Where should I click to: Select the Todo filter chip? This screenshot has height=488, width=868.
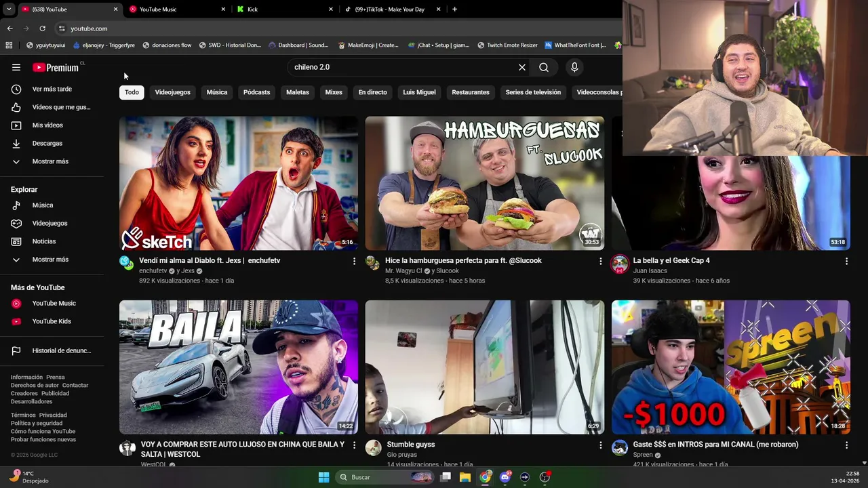click(132, 92)
